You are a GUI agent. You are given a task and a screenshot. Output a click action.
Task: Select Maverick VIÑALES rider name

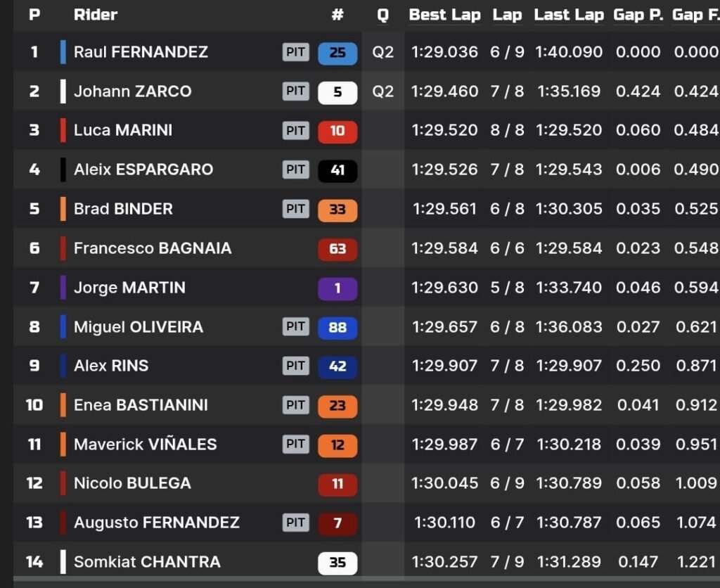point(145,445)
